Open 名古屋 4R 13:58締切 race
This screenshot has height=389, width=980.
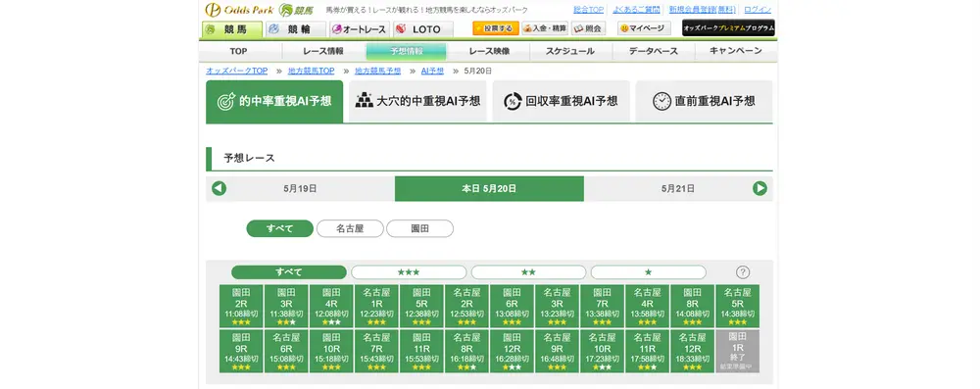pyautogui.click(x=647, y=306)
